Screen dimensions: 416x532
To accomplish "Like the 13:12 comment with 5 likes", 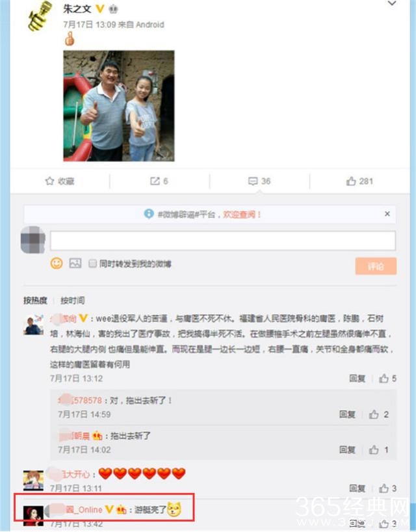I will click(383, 379).
